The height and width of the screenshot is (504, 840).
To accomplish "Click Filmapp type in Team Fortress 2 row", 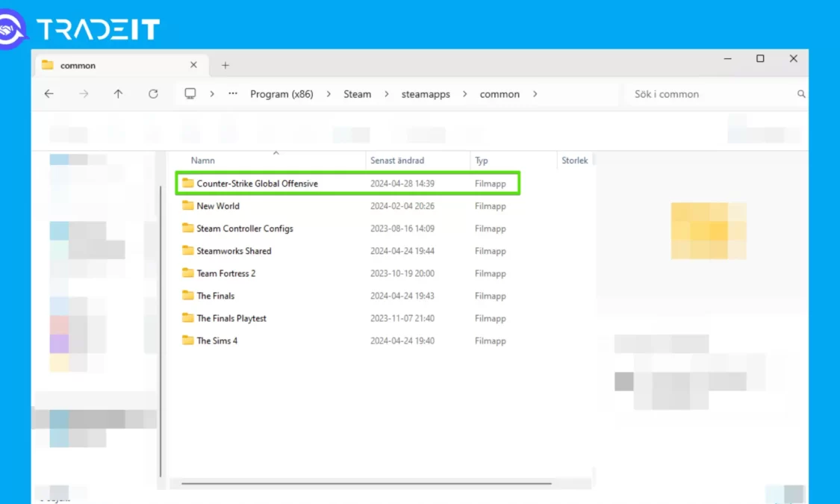I will (490, 273).
